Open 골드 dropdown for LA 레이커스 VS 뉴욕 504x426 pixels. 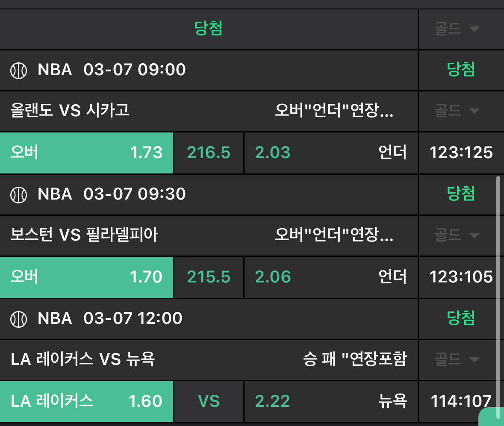[457, 359]
